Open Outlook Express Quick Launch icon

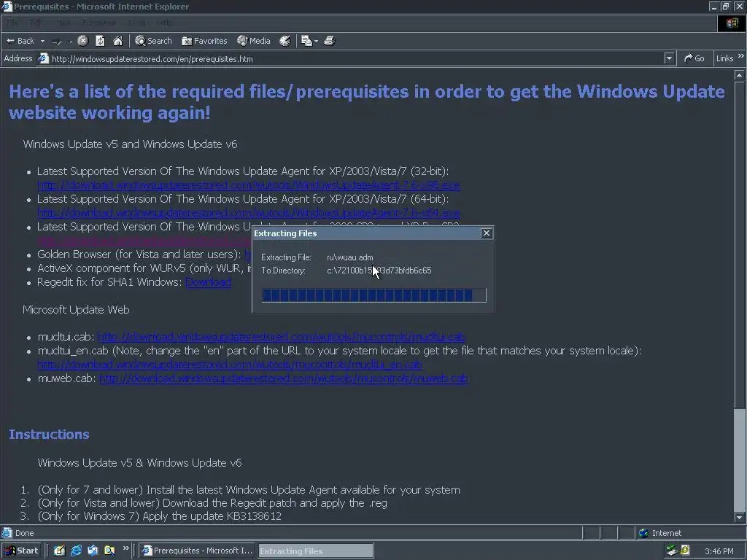point(93,551)
